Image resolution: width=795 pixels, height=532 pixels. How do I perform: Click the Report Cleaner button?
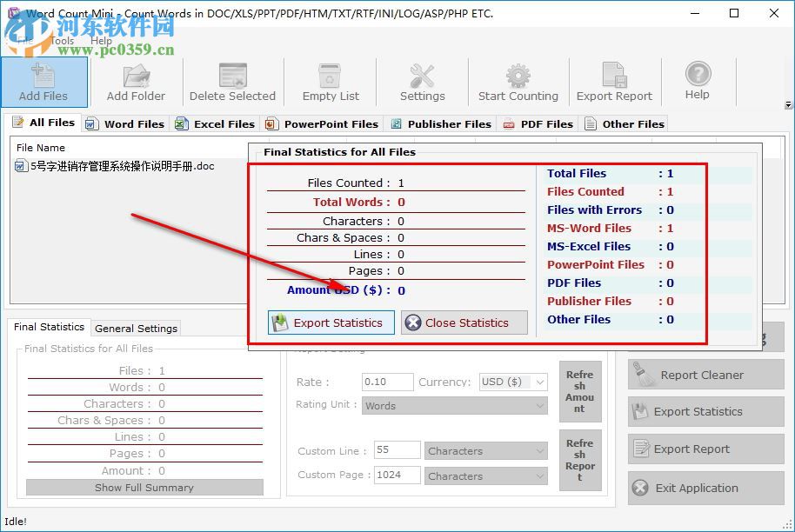tap(705, 375)
